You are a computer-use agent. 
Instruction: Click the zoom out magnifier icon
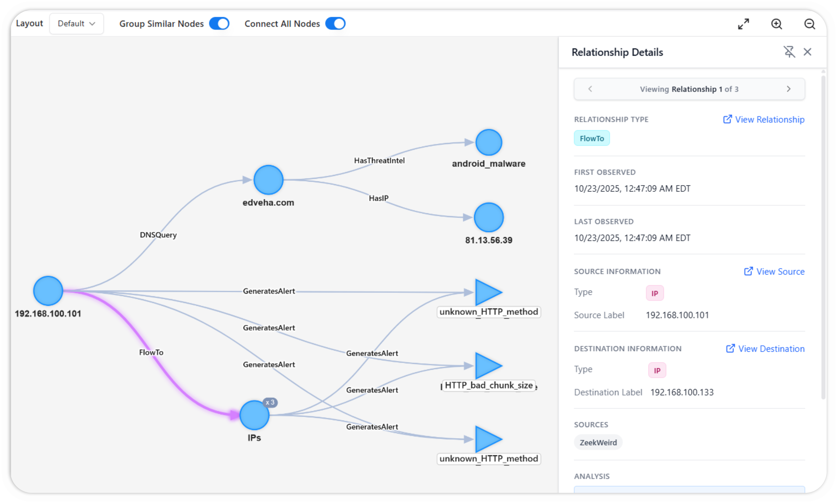pos(809,24)
